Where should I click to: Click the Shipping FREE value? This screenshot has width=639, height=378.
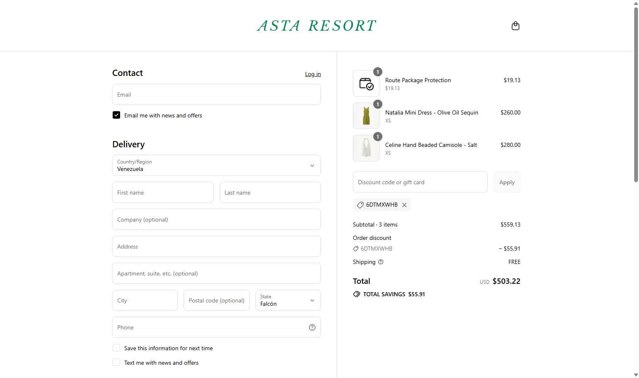coord(514,262)
